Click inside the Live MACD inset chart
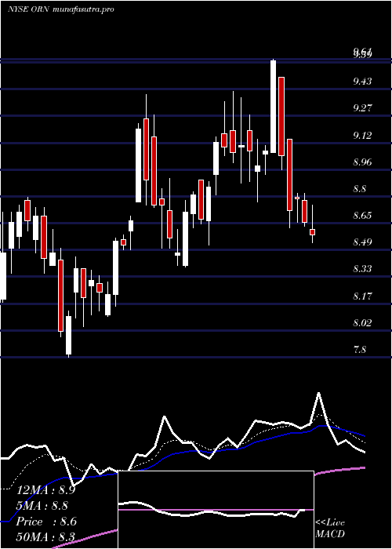 (216, 510)
